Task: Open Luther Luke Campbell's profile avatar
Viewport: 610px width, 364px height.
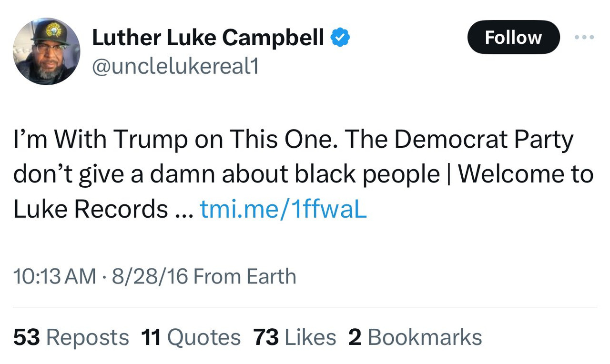Action: [46, 51]
